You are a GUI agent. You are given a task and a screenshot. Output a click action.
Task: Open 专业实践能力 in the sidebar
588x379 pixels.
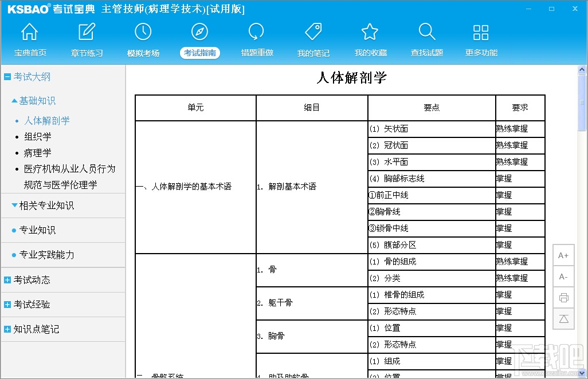tap(46, 255)
